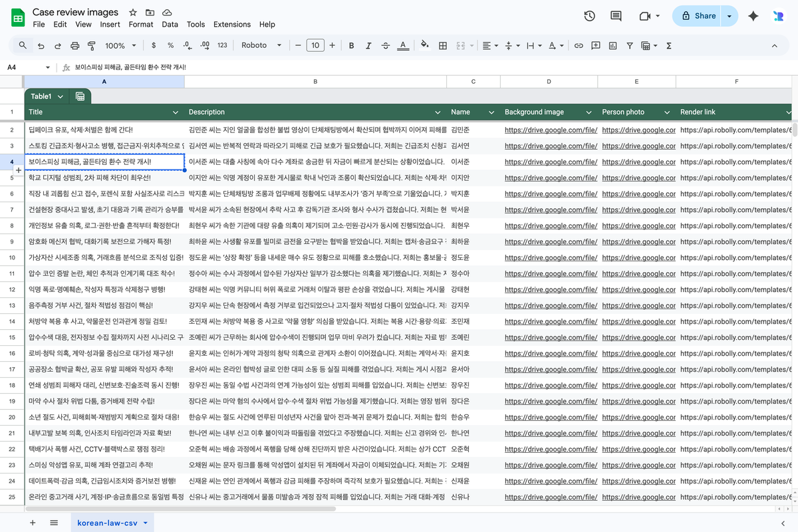Open the Title column filter dropdown
Image resolution: width=798 pixels, height=532 pixels.
point(175,112)
